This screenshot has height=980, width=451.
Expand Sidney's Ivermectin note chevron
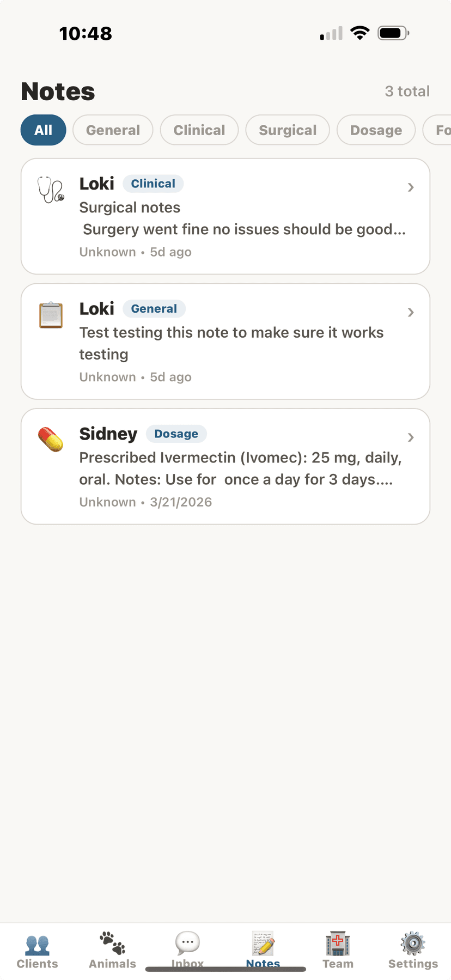point(411,437)
